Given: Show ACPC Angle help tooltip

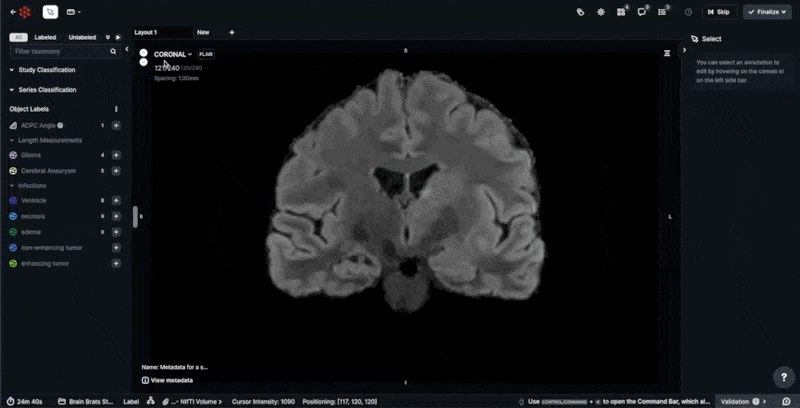Looking at the screenshot, I should tap(60, 125).
